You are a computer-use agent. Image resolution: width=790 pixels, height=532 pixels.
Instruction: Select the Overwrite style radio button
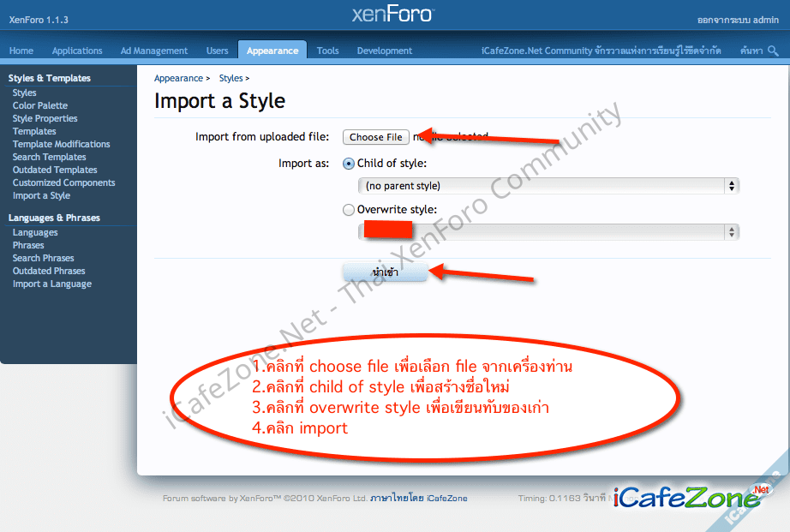coord(349,210)
